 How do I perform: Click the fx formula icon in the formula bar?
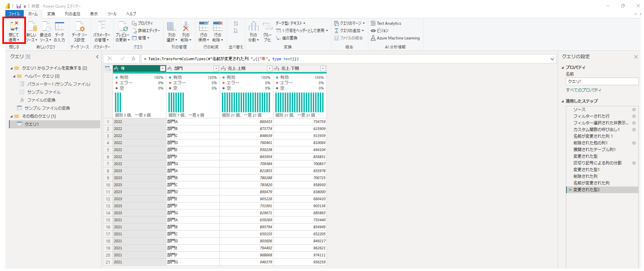[x=133, y=59]
